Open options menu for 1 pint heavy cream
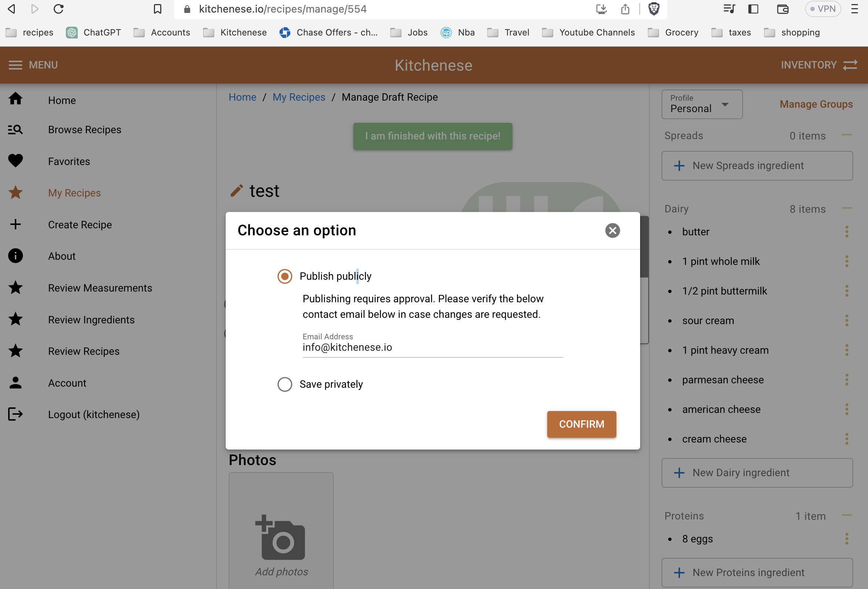The height and width of the screenshot is (589, 868). point(847,350)
